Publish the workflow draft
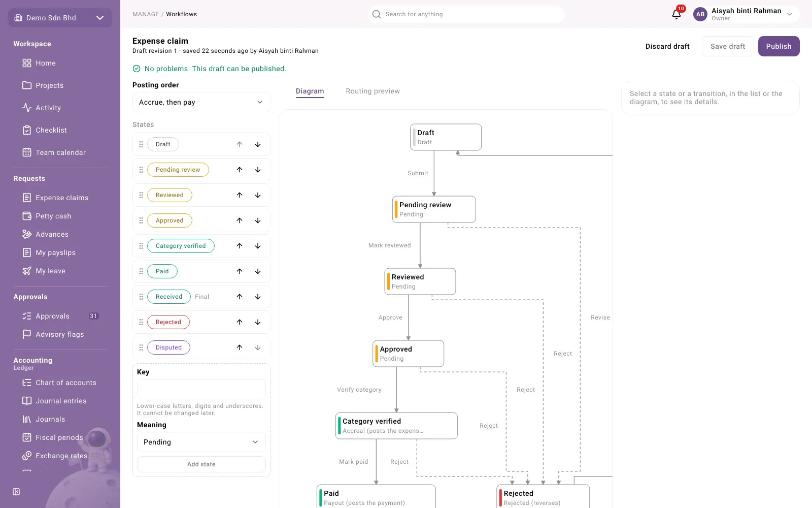Viewport: 812px width, 508px height. click(779, 46)
